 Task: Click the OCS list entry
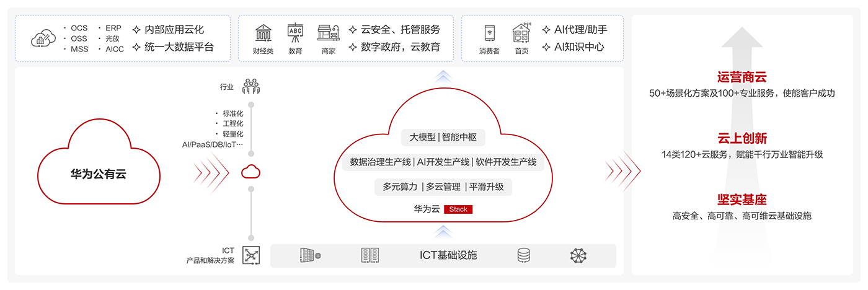click(x=79, y=28)
